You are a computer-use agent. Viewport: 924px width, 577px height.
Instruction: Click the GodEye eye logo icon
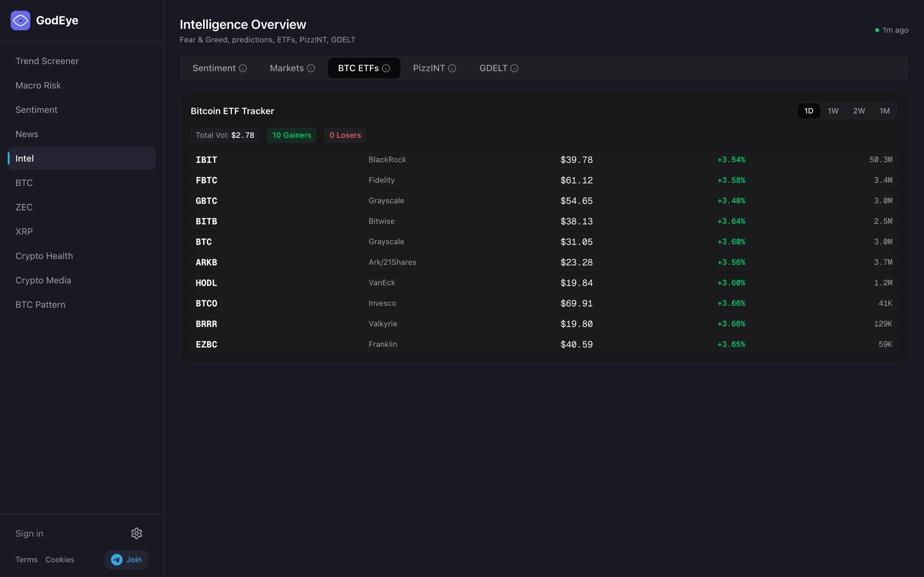[x=20, y=20]
